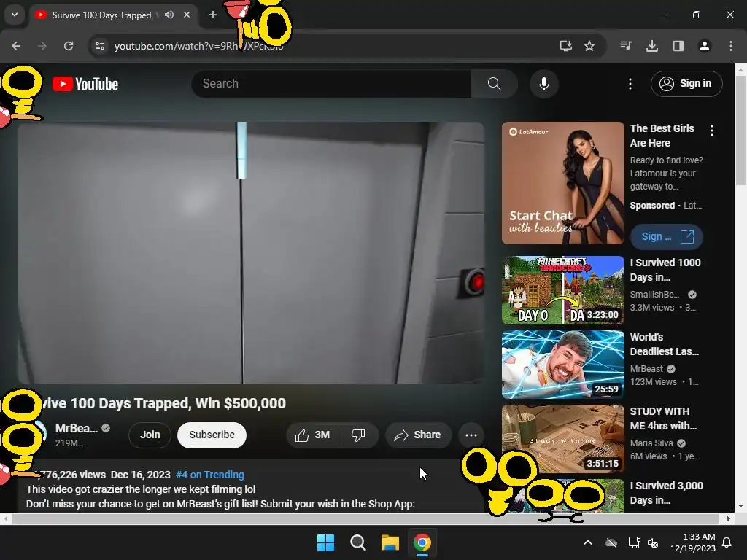The image size is (747, 560).
Task: Open Chrome downloads
Action: tap(652, 46)
